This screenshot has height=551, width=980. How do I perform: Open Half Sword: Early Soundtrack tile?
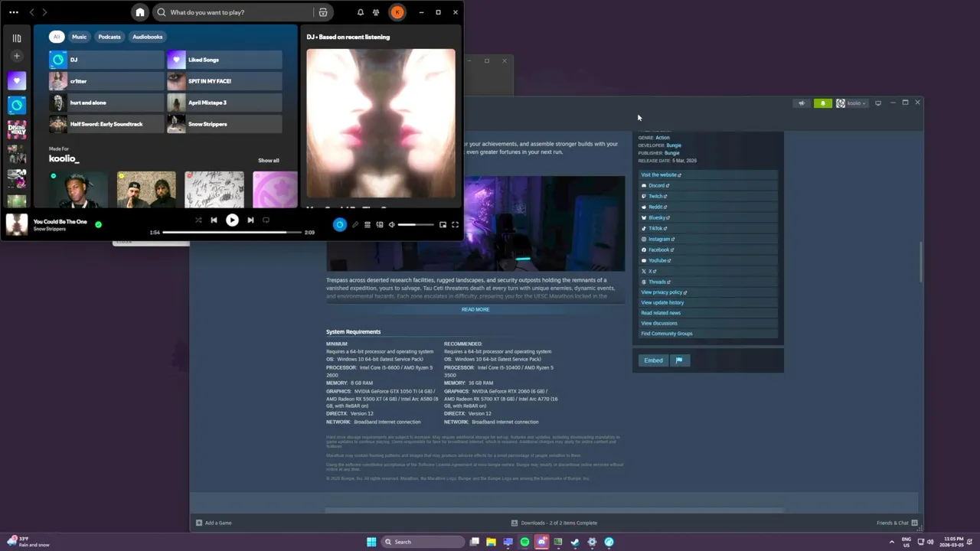[106, 124]
